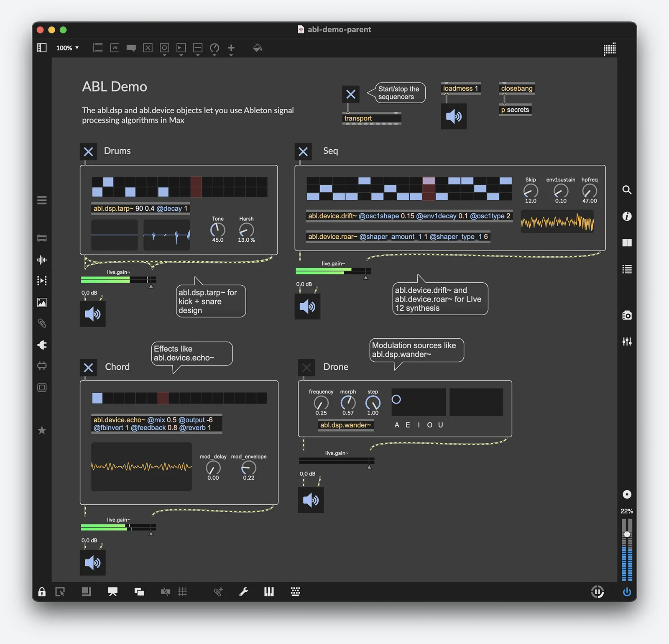Toggle the audio power button bottom right
Screen dimensions: 669x644
(627, 592)
